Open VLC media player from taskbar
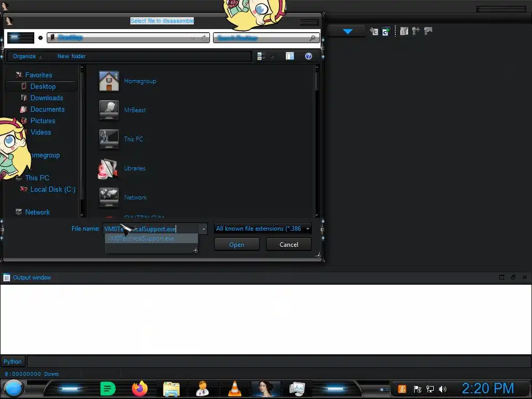532x399 pixels. (234, 389)
